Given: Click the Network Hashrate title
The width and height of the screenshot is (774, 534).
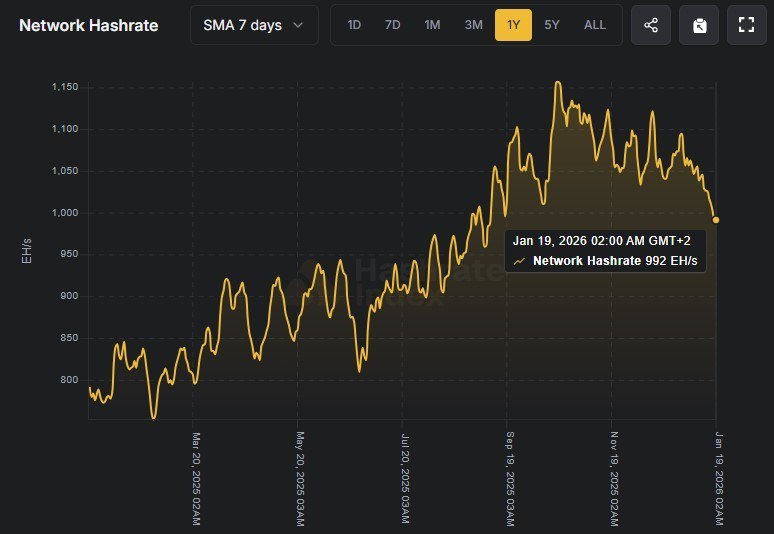Looking at the screenshot, I should coord(89,25).
